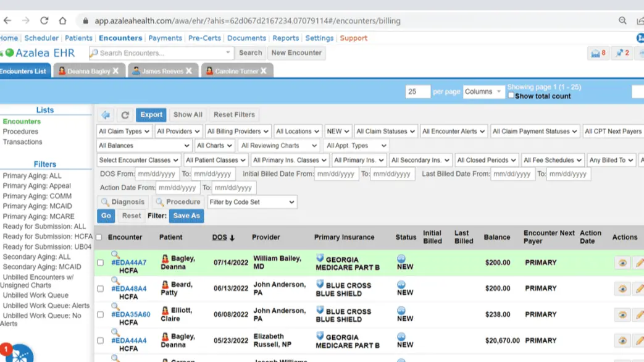Image resolution: width=644 pixels, height=362 pixels.
Task: Click the DOS From date field
Action: click(157, 174)
